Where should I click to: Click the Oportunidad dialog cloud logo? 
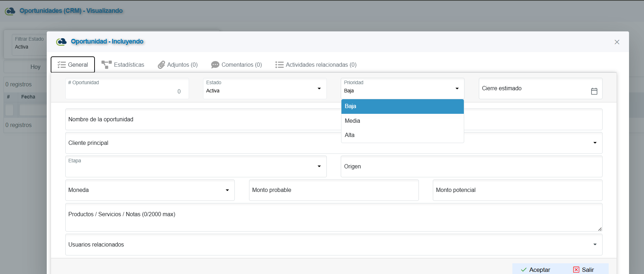pyautogui.click(x=61, y=42)
